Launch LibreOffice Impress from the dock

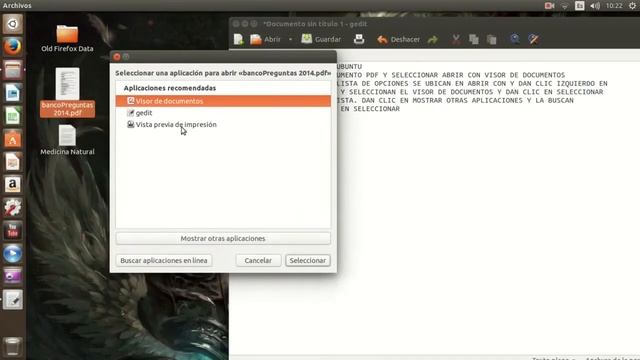(13, 162)
